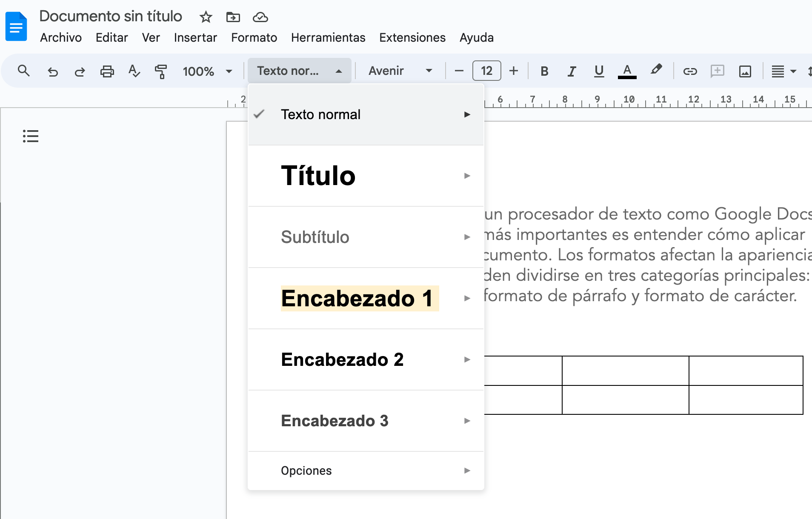Image resolution: width=812 pixels, height=519 pixels.
Task: Select the Encabezado 1 style
Action: pyautogui.click(x=359, y=298)
